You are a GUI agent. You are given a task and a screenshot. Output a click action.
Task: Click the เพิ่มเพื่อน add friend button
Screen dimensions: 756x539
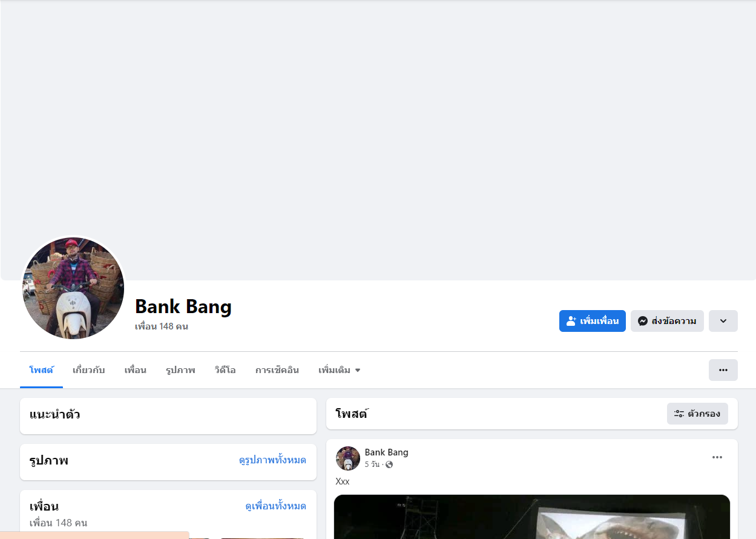[592, 321]
